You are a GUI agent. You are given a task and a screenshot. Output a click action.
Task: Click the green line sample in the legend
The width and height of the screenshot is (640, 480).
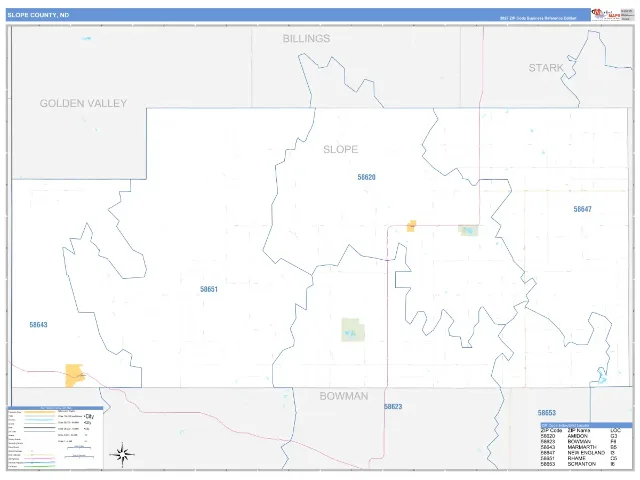(x=40, y=467)
